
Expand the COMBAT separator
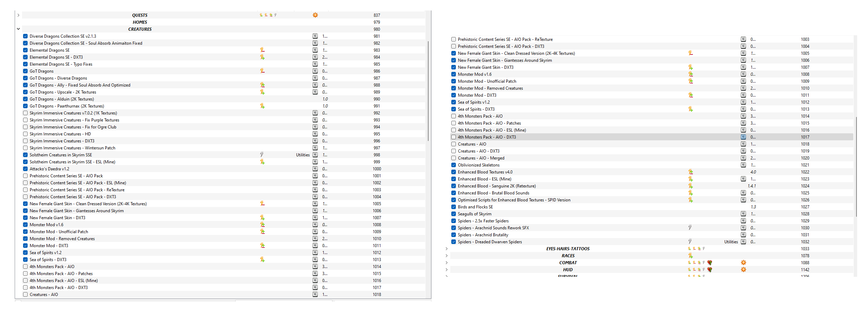pos(446,262)
